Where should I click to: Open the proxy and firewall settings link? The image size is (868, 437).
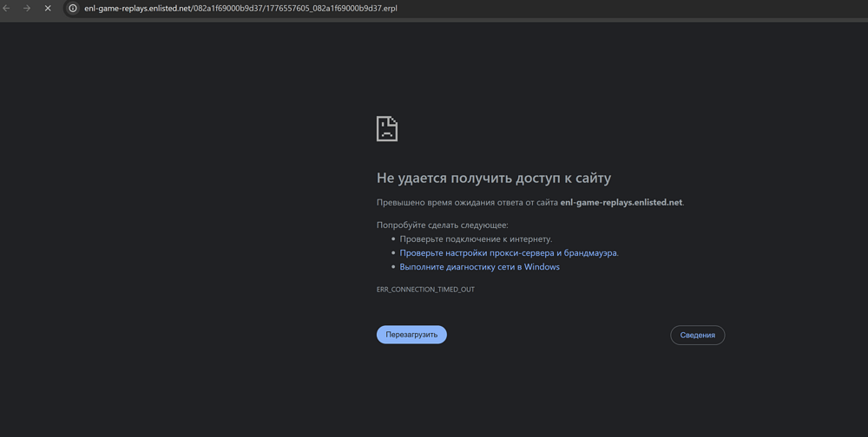coord(509,253)
